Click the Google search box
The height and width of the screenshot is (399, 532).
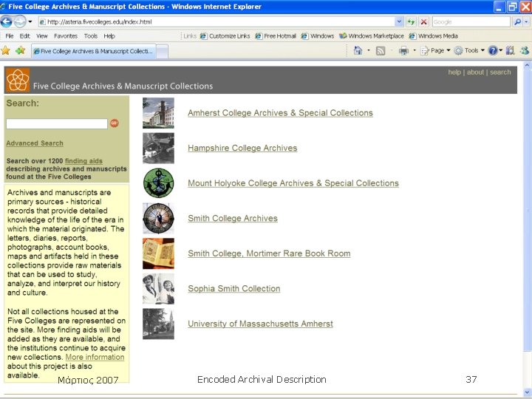coord(471,22)
